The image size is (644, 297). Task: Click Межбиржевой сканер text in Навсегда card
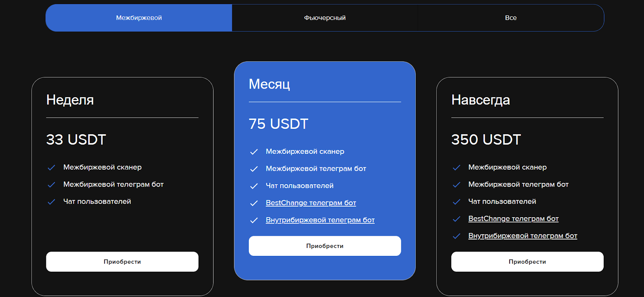coord(508,167)
